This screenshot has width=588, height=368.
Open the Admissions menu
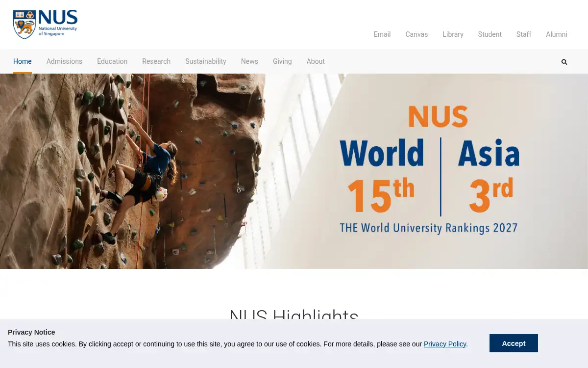click(64, 61)
